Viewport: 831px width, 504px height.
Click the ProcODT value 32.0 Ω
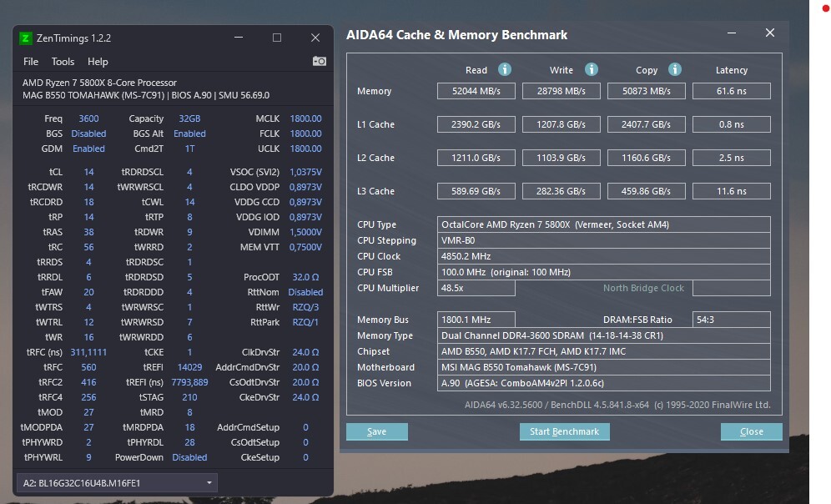[305, 277]
